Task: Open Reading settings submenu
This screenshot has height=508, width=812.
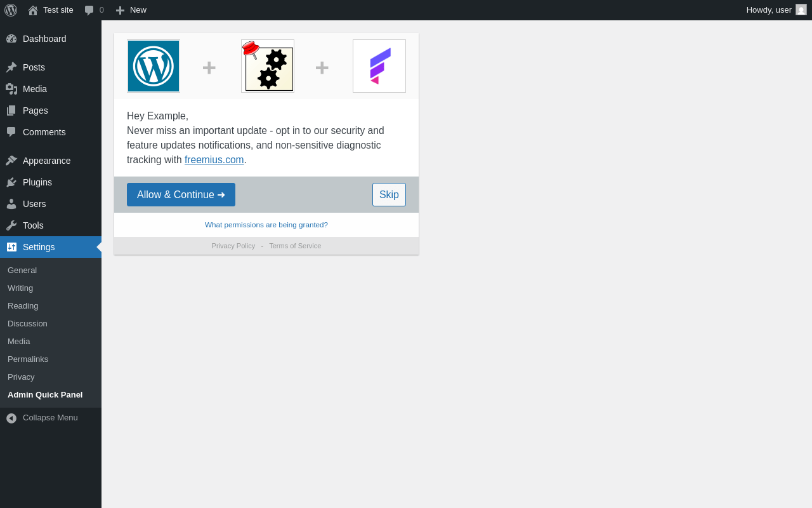Action: click(23, 306)
